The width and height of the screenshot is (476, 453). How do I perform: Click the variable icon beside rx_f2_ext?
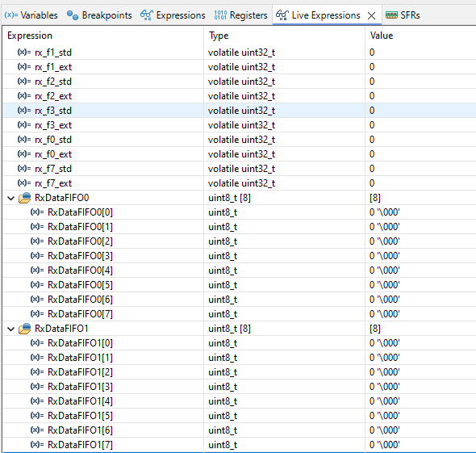click(x=24, y=96)
